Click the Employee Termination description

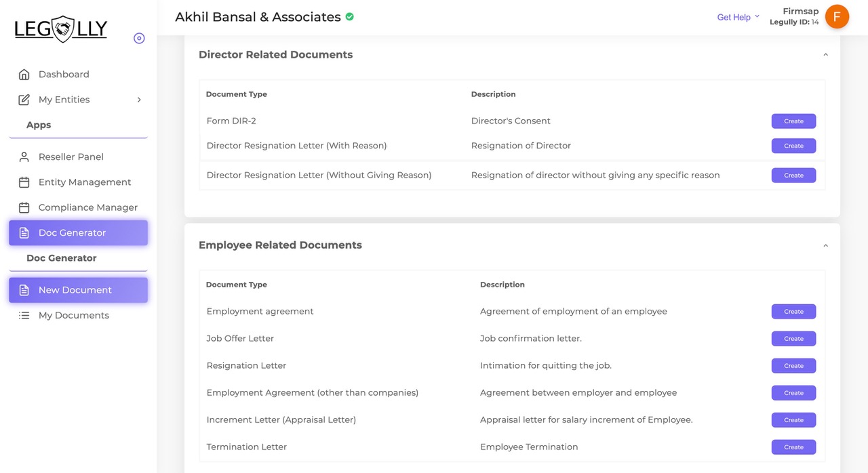point(529,447)
